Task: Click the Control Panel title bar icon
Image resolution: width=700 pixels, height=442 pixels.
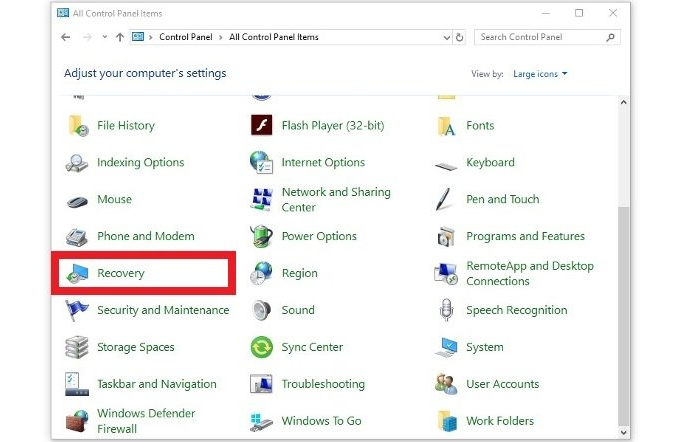Action: tap(63, 13)
